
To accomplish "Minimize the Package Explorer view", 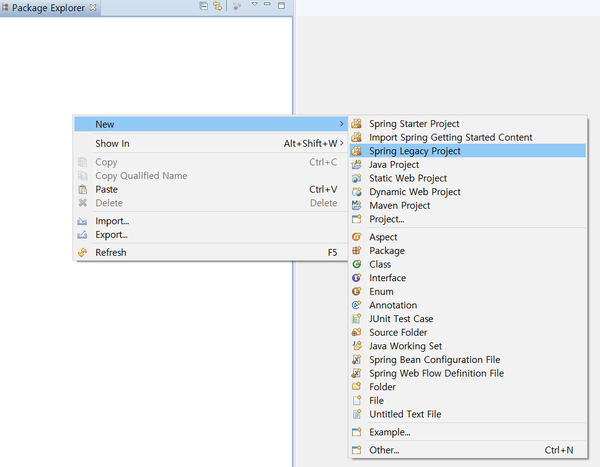I will tap(267, 4).
